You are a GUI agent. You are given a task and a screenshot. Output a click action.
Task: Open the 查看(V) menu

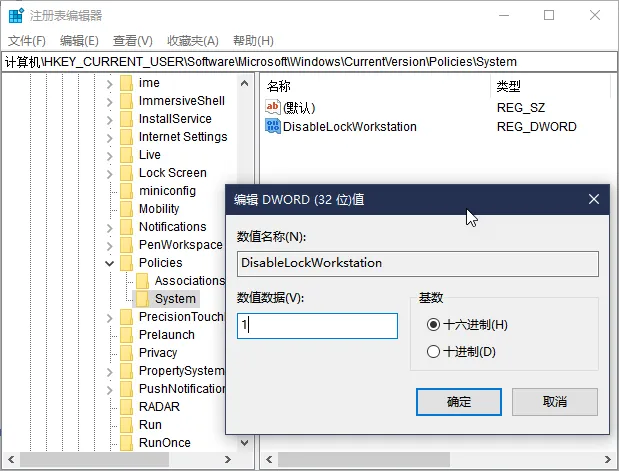[133, 41]
